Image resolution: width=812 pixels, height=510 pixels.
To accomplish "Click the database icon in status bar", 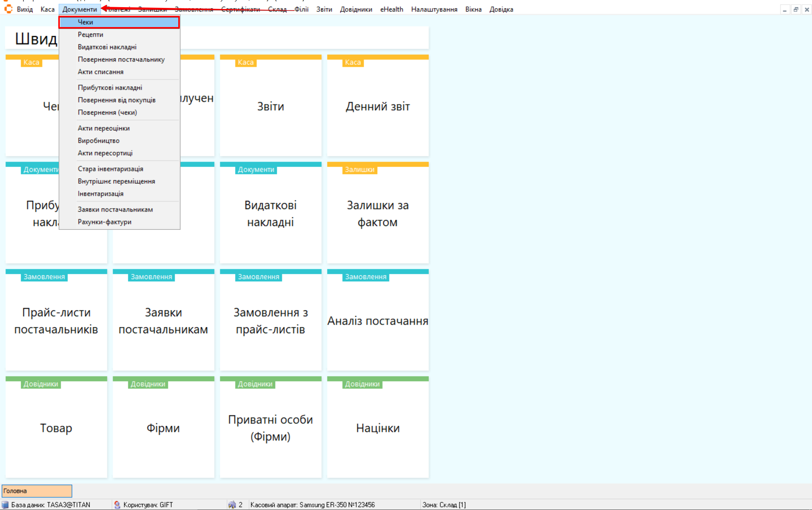I will click(x=5, y=505).
